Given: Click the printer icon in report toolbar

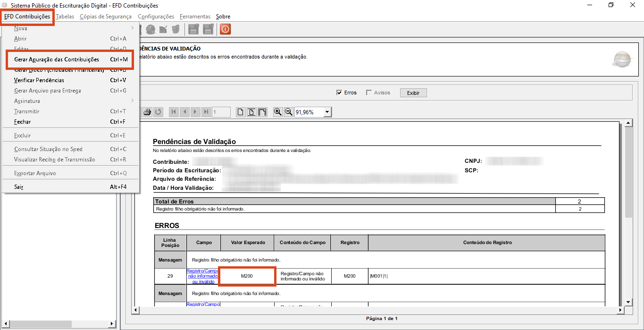Looking at the screenshot, I should tap(147, 112).
